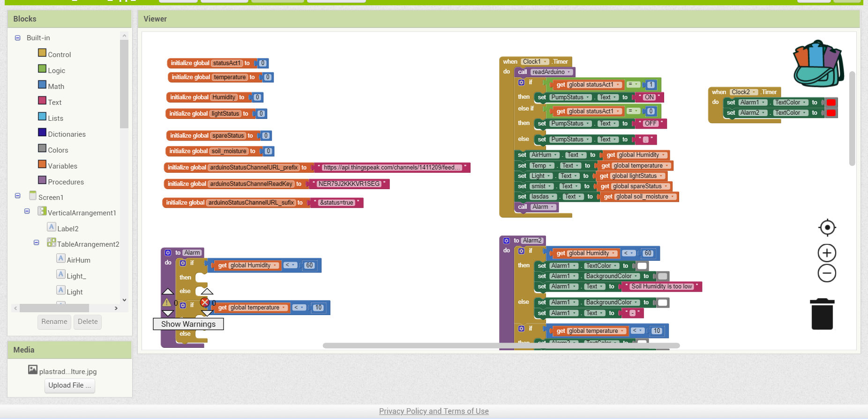The height and width of the screenshot is (419, 868).
Task: Open the Clock1 component dropdown
Action: tap(535, 62)
